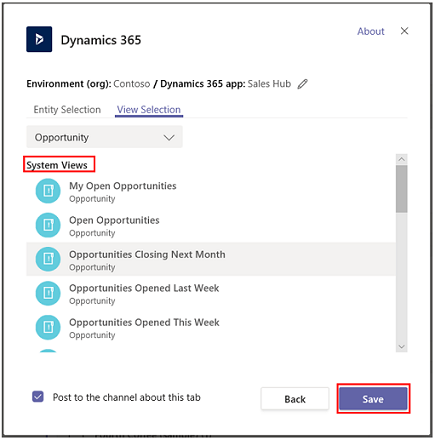Image resolution: width=435 pixels, height=440 pixels.
Task: Open the About link
Action: tap(371, 31)
